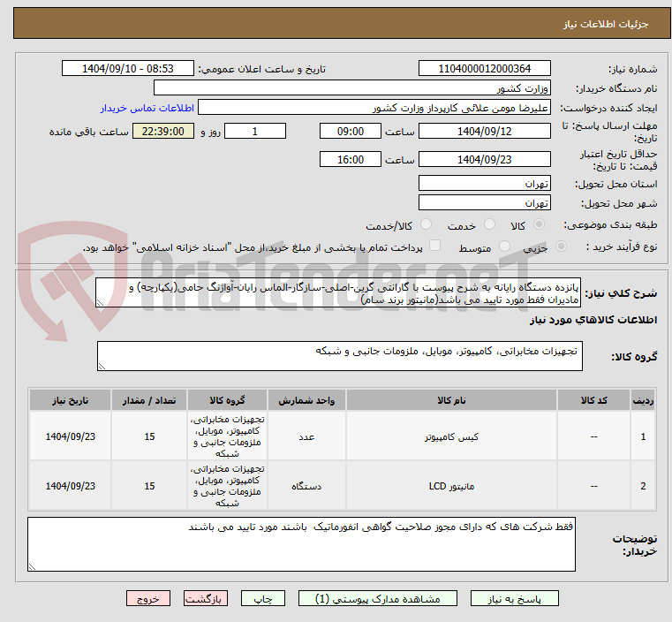
Task: Click the ردیف column header
Action: (643, 400)
